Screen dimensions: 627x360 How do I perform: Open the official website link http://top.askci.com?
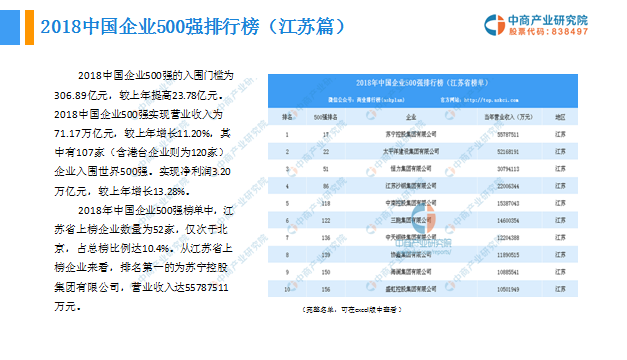point(491,100)
